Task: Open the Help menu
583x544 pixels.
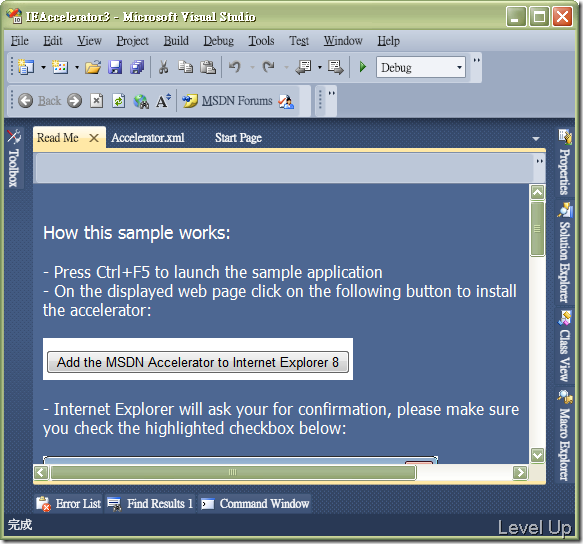Action: [x=389, y=41]
